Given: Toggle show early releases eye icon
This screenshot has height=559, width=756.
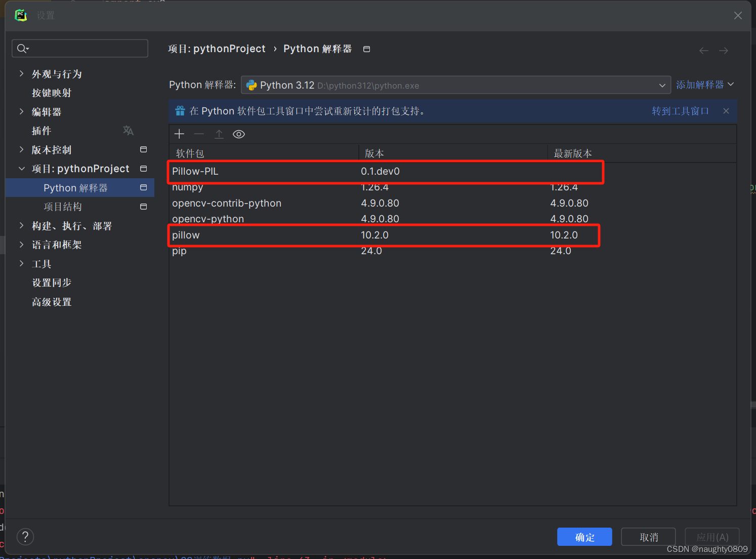Looking at the screenshot, I should pyautogui.click(x=239, y=134).
